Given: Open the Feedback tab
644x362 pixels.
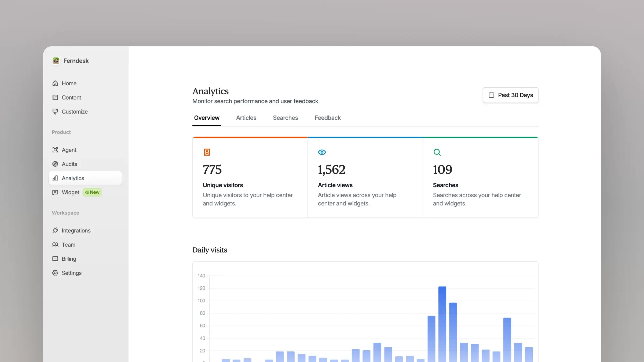Looking at the screenshot, I should point(328,118).
